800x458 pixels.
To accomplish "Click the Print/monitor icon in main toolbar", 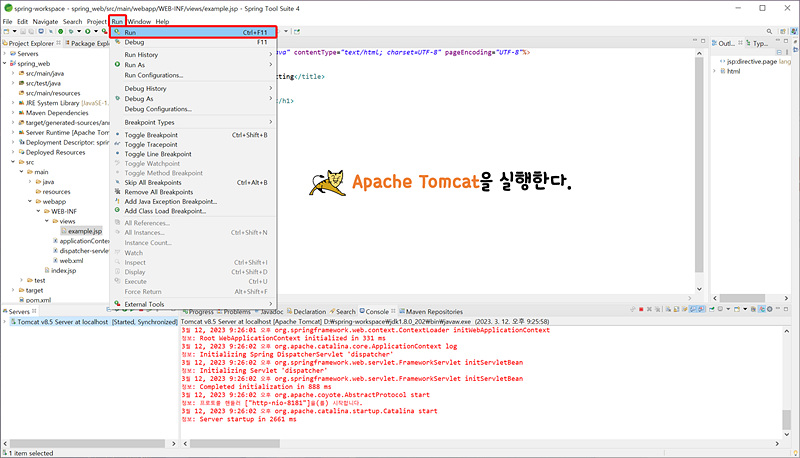I will (41, 32).
